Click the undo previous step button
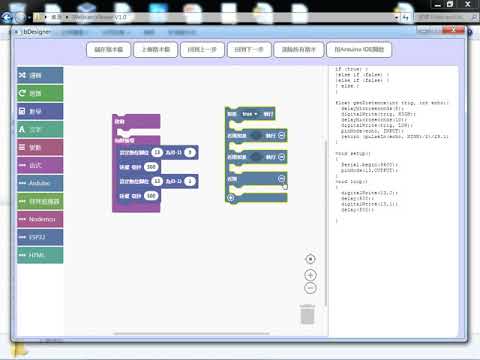 tap(202, 50)
